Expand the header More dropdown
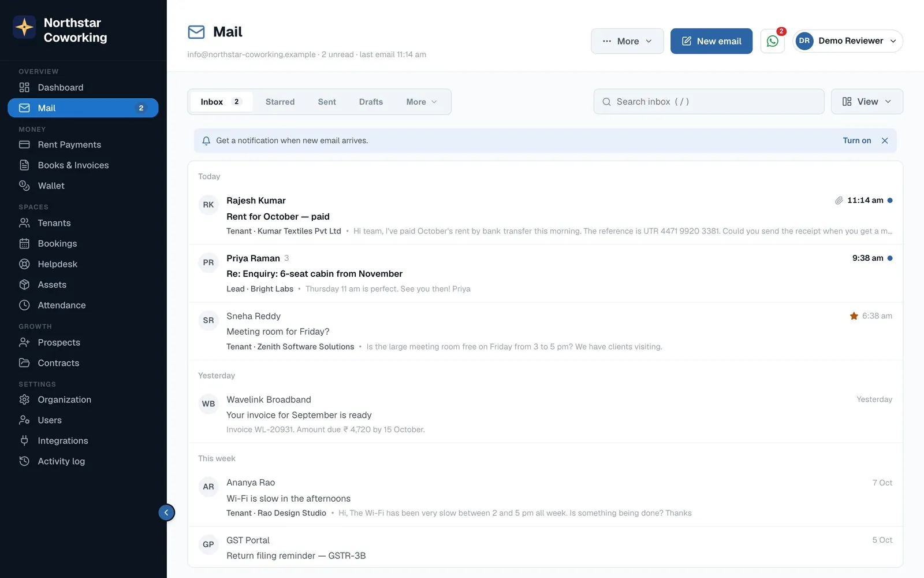This screenshot has height=578, width=924. (x=627, y=41)
